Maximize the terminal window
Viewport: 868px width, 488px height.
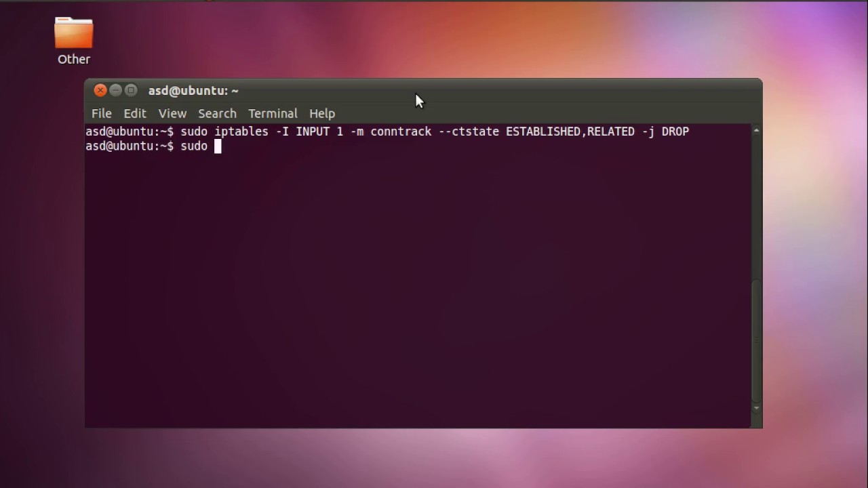point(131,90)
